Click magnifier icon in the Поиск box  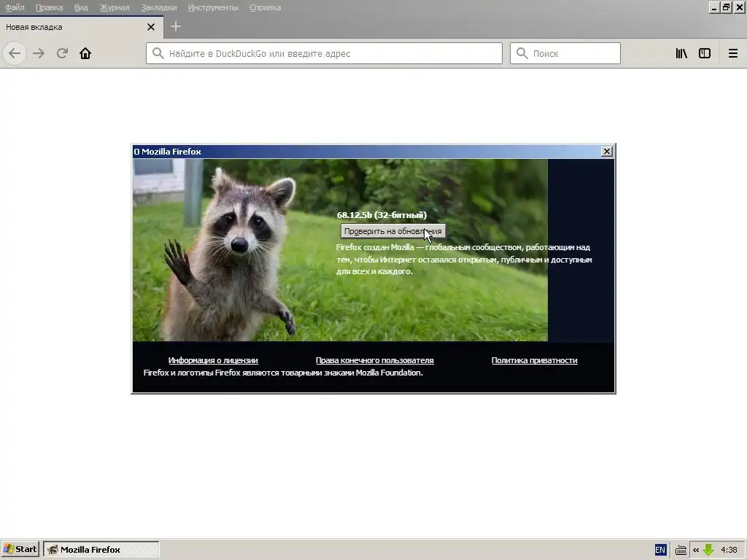point(522,53)
